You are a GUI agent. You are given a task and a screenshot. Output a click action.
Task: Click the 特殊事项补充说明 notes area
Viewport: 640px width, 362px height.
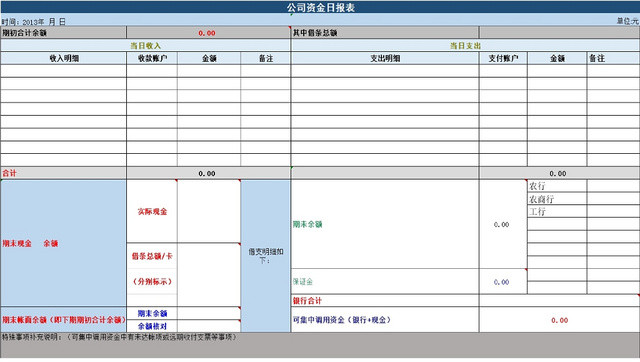(320, 345)
